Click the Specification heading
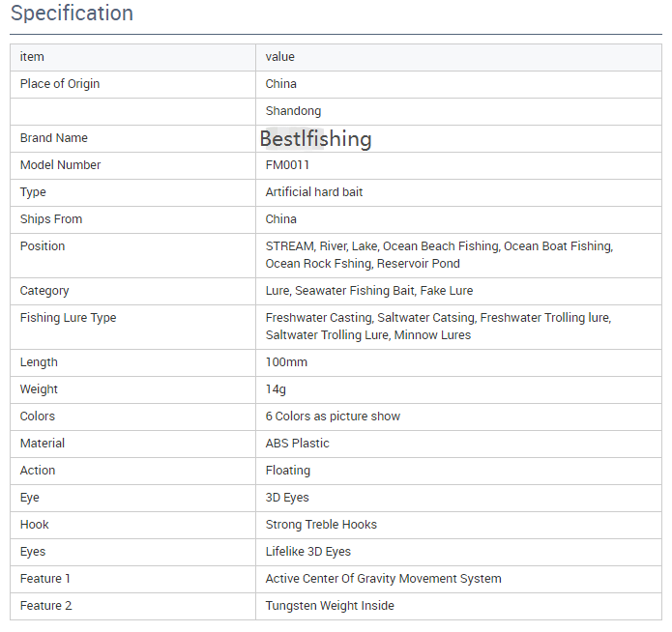672x632 pixels. coord(72,14)
